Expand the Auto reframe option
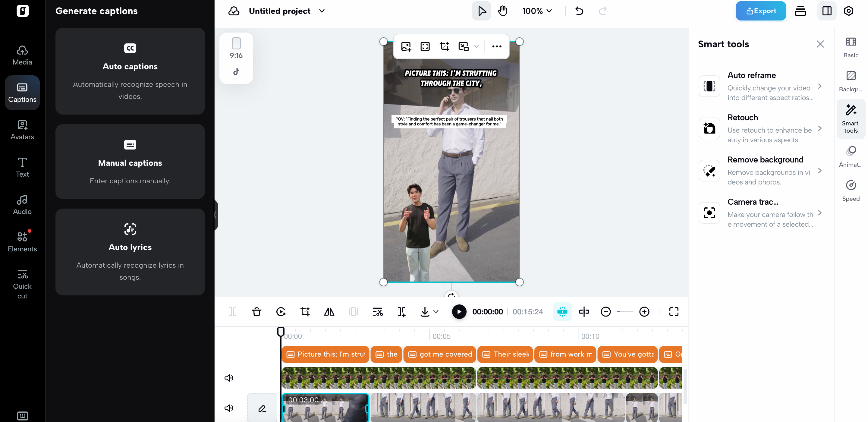Viewport: 868px width, 422px height. tap(819, 86)
